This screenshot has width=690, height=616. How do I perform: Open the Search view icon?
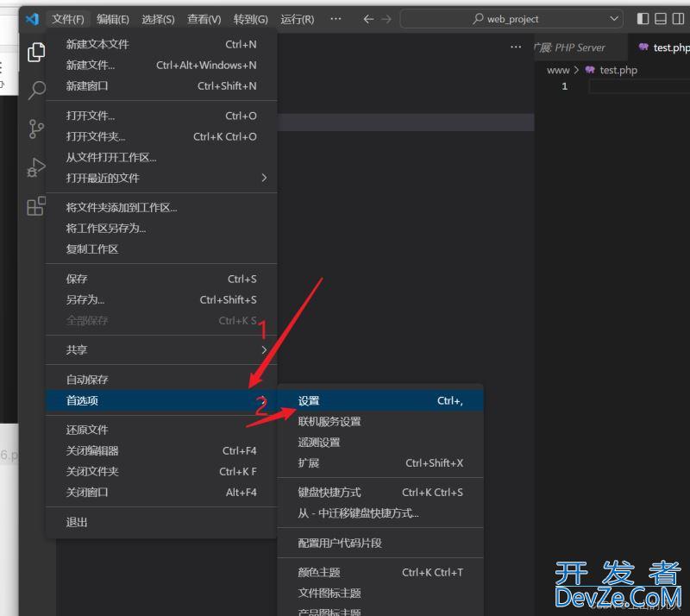coord(36,90)
